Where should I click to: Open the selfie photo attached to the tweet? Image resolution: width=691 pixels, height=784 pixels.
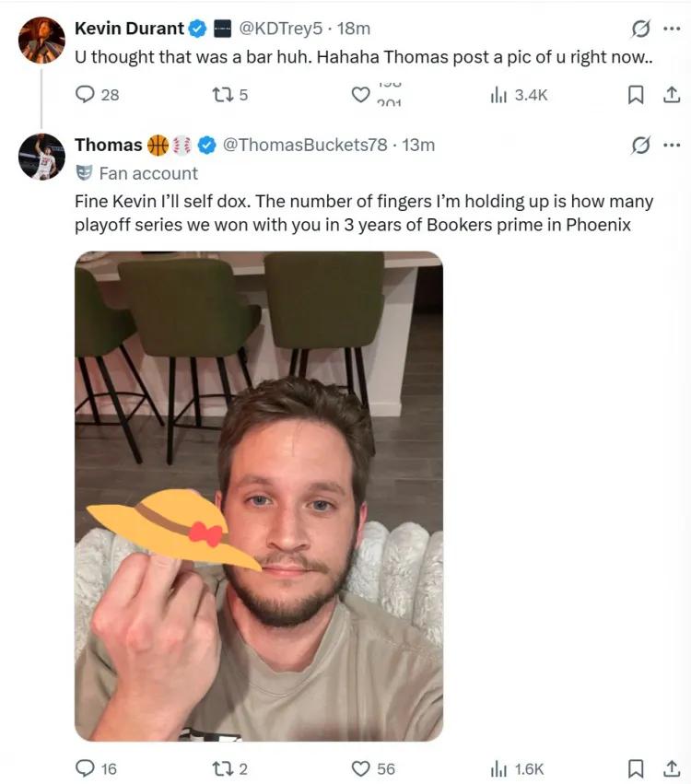[259, 496]
